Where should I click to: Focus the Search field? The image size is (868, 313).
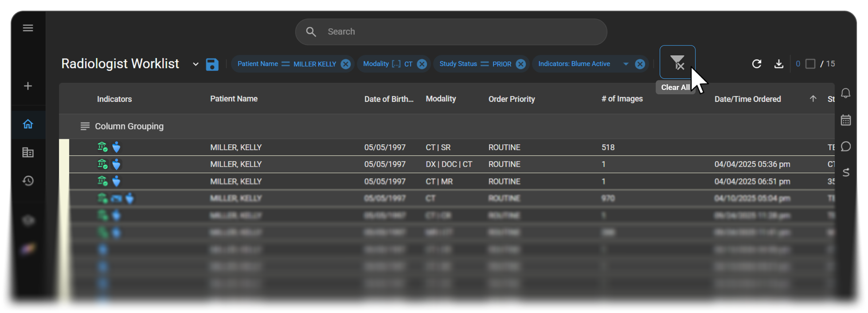point(451,32)
